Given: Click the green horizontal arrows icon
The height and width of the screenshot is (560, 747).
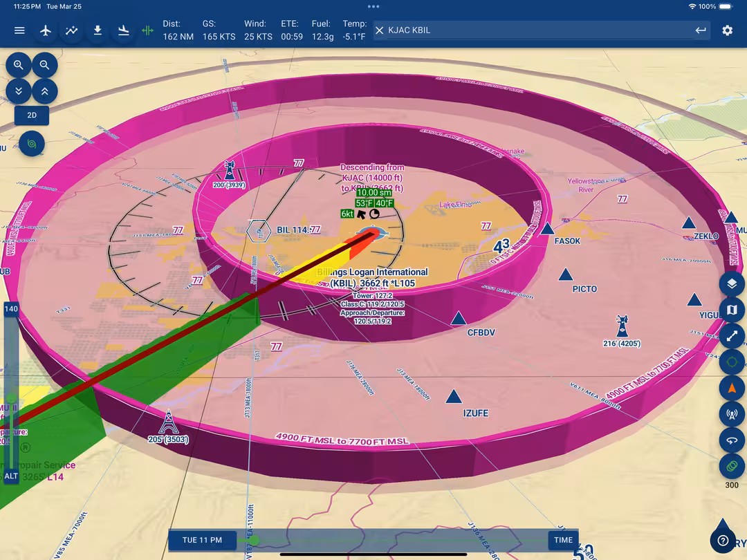Looking at the screenshot, I should point(147,30).
